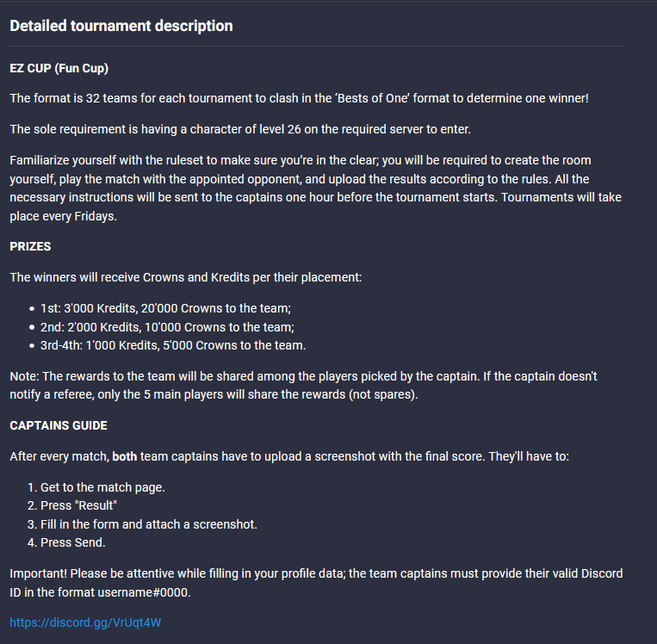This screenshot has width=657, height=644.
Task: Click the "After every match" screenshot upload sentence
Action: (344, 456)
